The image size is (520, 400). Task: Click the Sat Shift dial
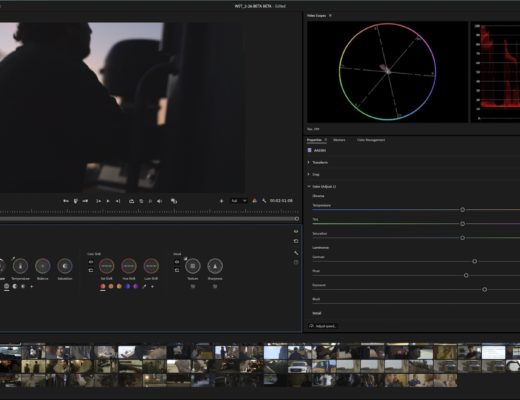point(106,266)
